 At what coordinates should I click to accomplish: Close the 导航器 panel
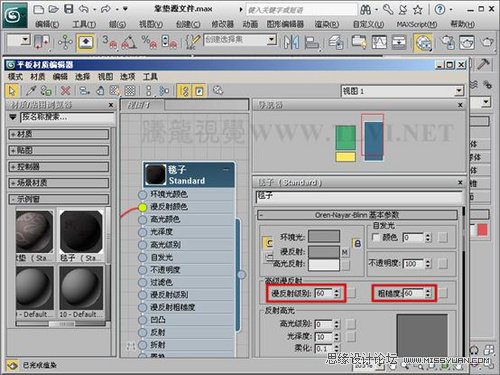pyautogui.click(x=460, y=105)
